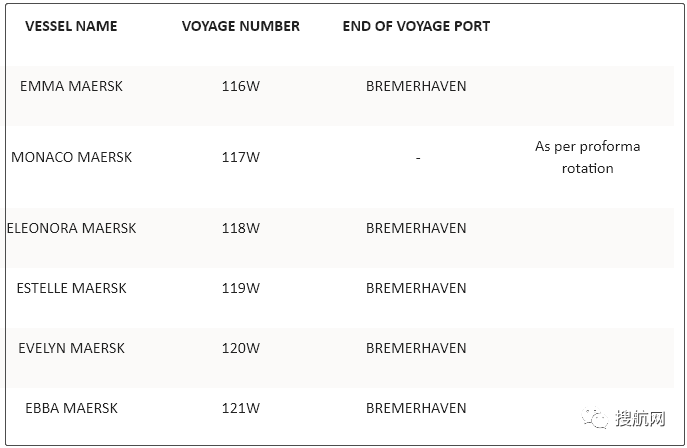The width and height of the screenshot is (687, 448).
Task: Select the EVELYN MAERSK row label
Action: click(71, 348)
